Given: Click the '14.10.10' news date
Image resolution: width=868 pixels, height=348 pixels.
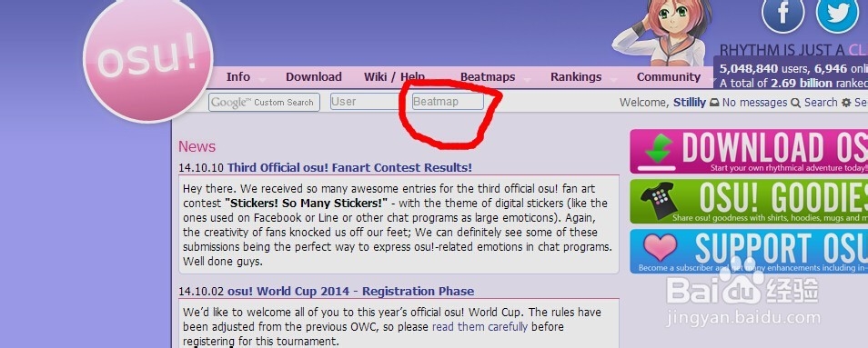Looking at the screenshot, I should point(201,167).
